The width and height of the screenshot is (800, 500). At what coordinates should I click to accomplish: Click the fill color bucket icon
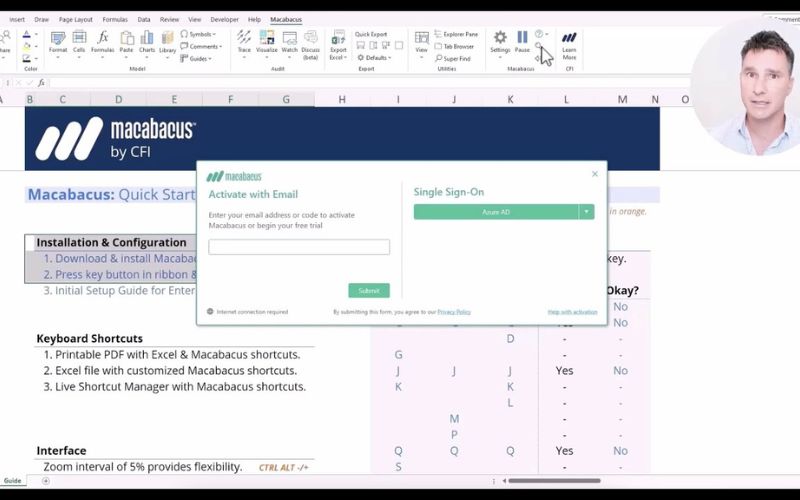pyautogui.click(x=27, y=46)
